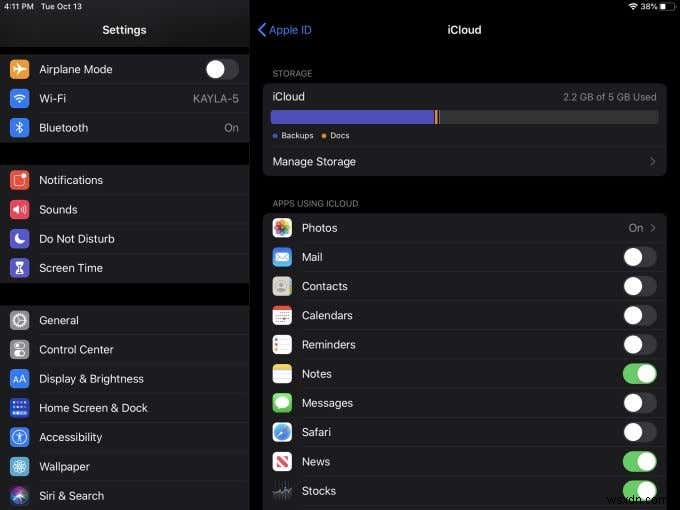
Task: Tap the blue Backups legend dot
Action: [x=275, y=136]
